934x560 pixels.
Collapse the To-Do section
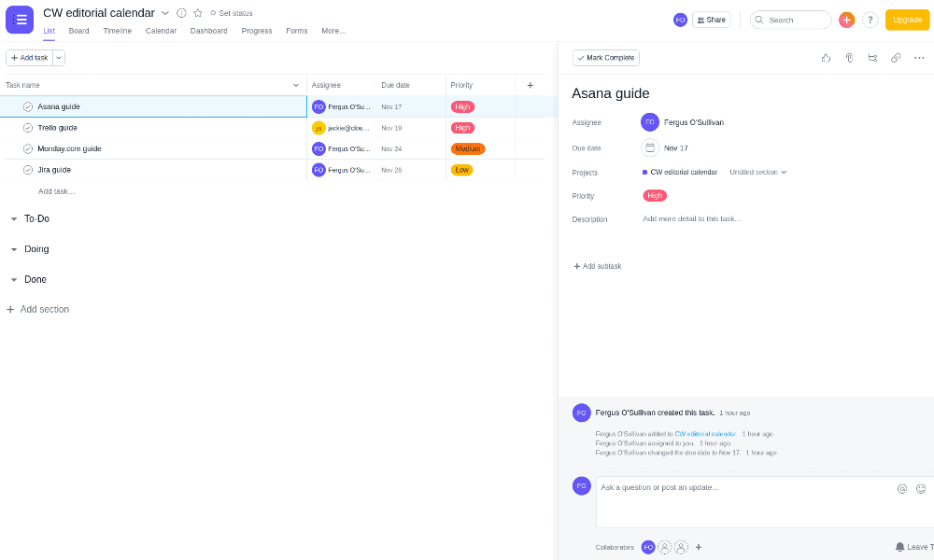[x=14, y=219]
